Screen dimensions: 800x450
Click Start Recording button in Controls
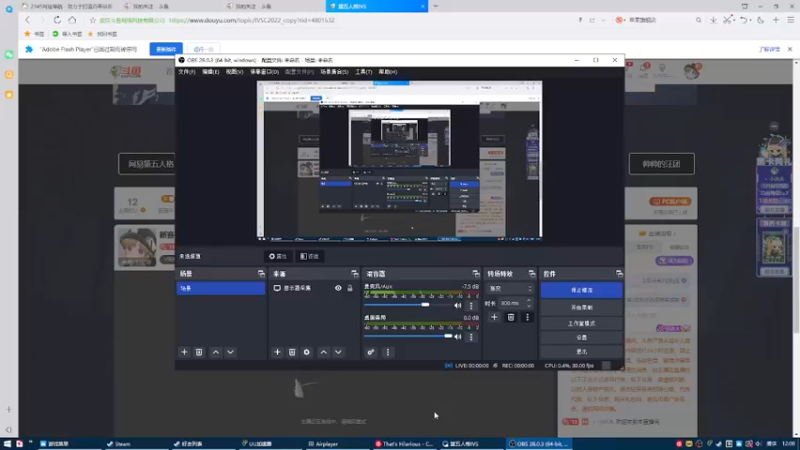(x=582, y=308)
